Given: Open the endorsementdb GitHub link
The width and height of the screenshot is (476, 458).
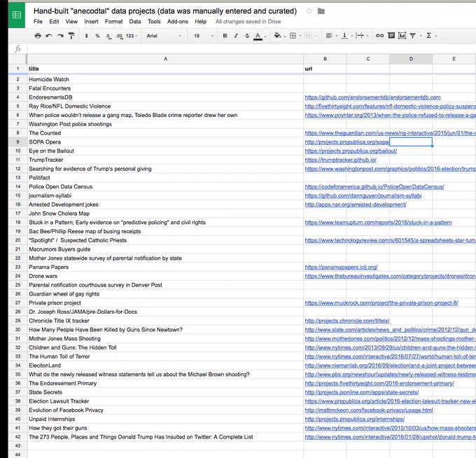Looking at the screenshot, I should pos(372,97).
